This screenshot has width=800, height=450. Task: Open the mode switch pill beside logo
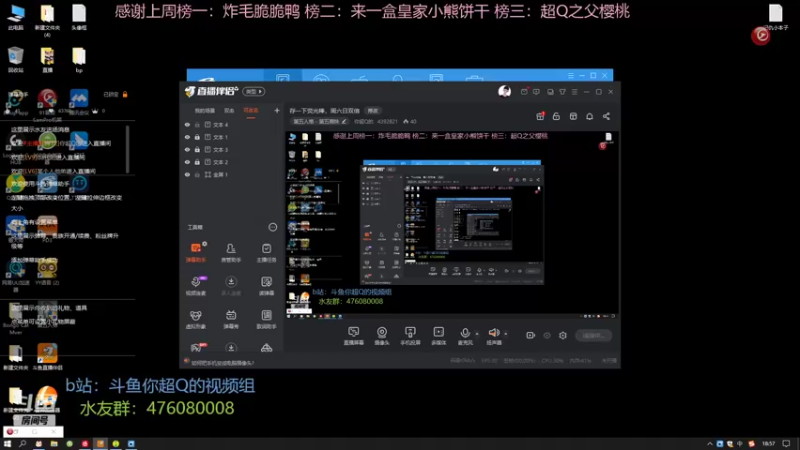click(254, 91)
